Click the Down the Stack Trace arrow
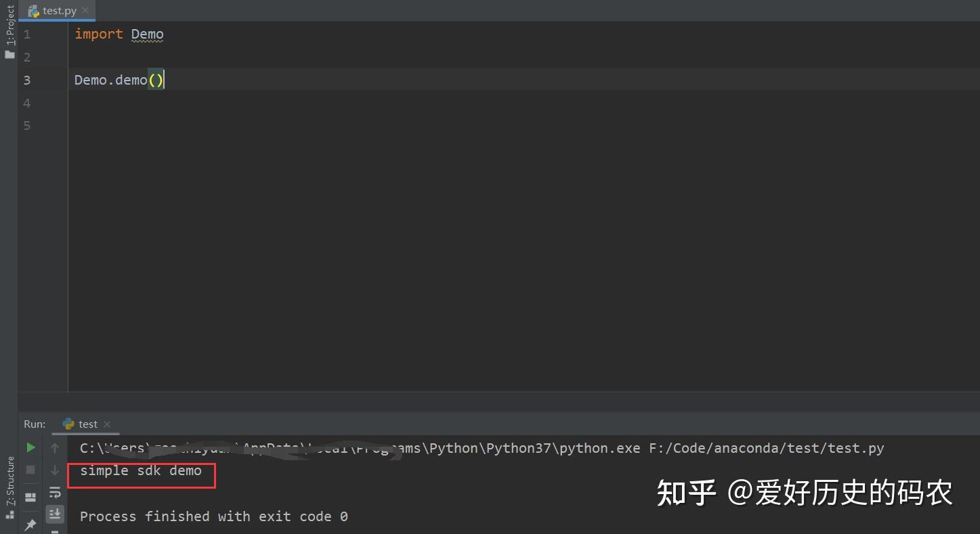980x534 pixels. pyautogui.click(x=55, y=470)
